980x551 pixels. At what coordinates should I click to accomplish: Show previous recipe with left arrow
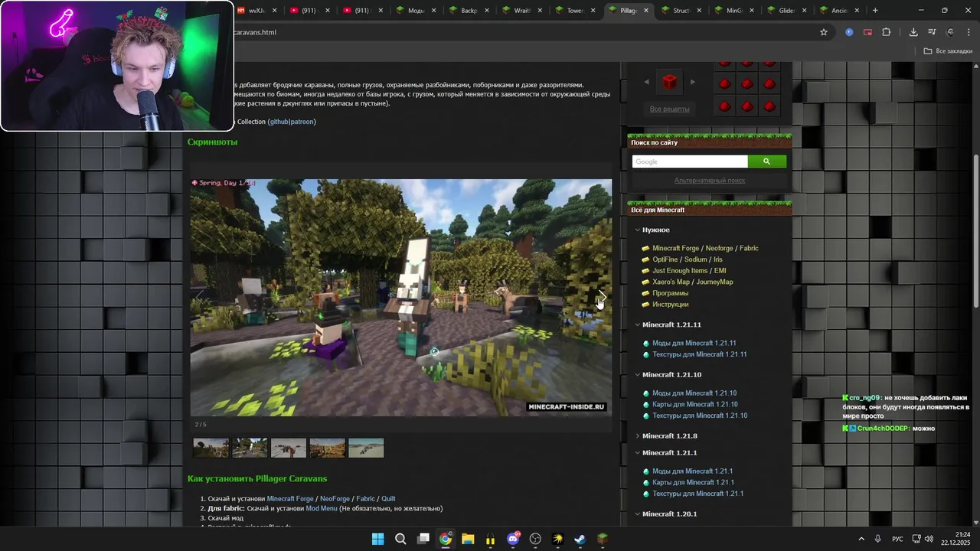tap(646, 82)
